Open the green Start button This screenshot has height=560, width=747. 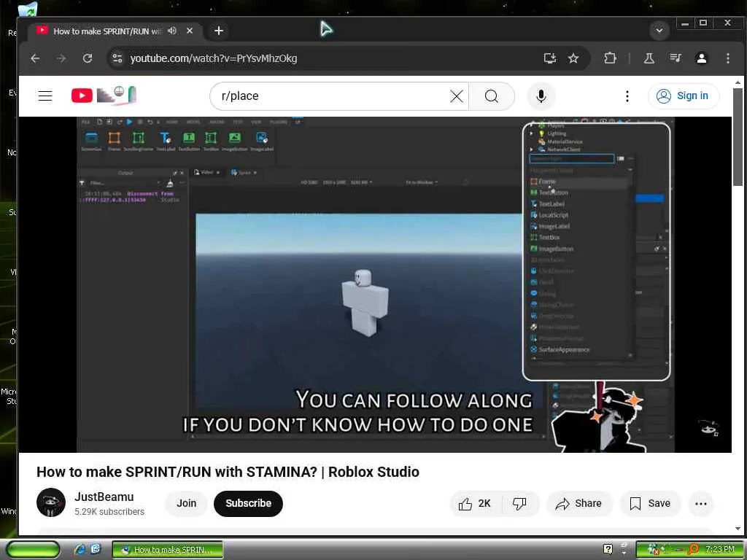click(x=33, y=550)
